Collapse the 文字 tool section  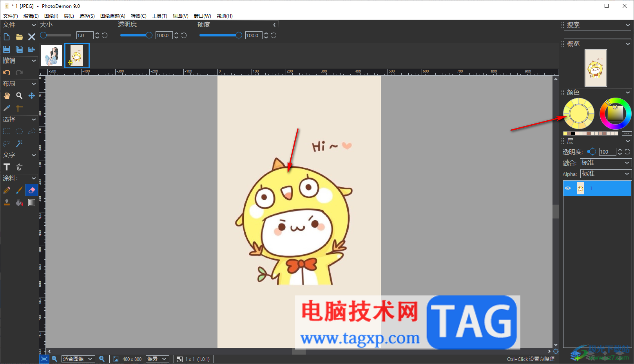[x=34, y=155]
